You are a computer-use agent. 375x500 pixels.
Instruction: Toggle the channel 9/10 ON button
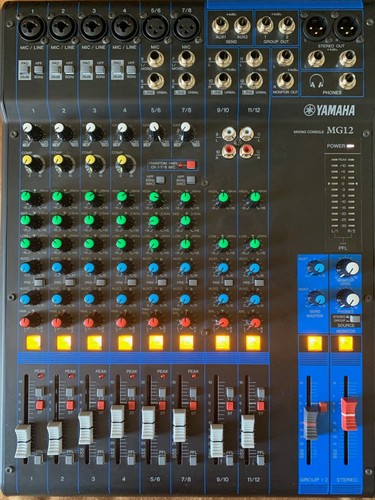[x=223, y=342]
